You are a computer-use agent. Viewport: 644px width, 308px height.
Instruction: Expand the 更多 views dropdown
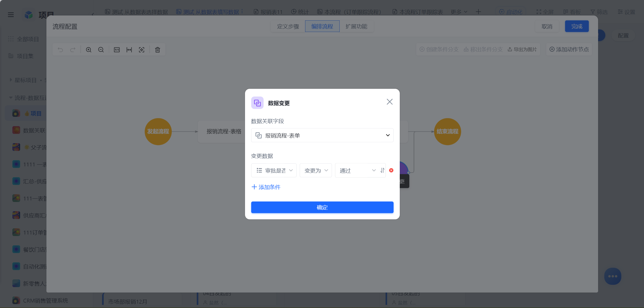coord(459,12)
